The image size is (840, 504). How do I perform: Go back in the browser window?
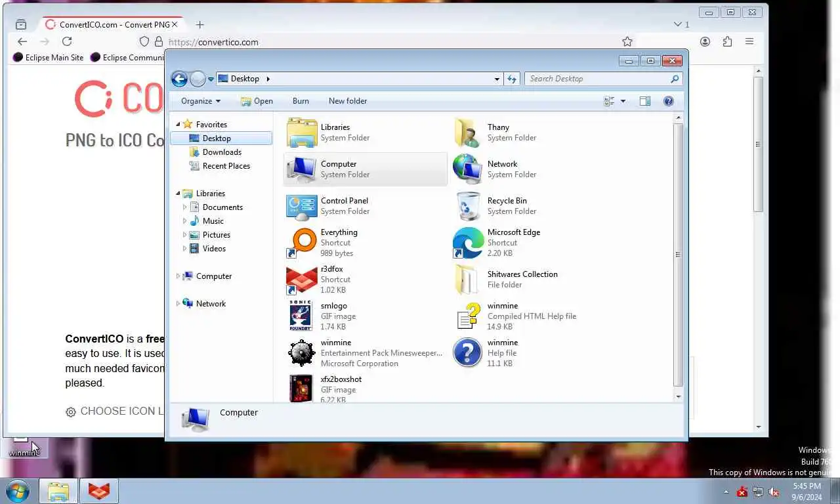pos(22,41)
